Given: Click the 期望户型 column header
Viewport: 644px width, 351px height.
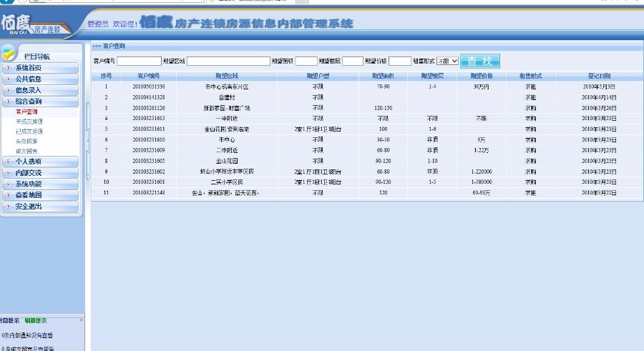Looking at the screenshot, I should point(318,76).
